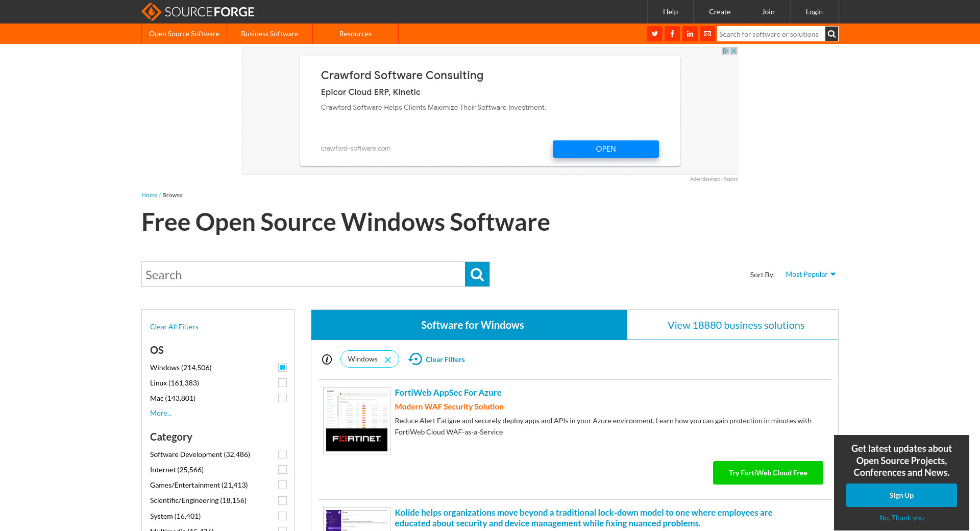The width and height of the screenshot is (980, 531).
Task: Uncheck the Windows OS checkbox
Action: pyautogui.click(x=282, y=368)
